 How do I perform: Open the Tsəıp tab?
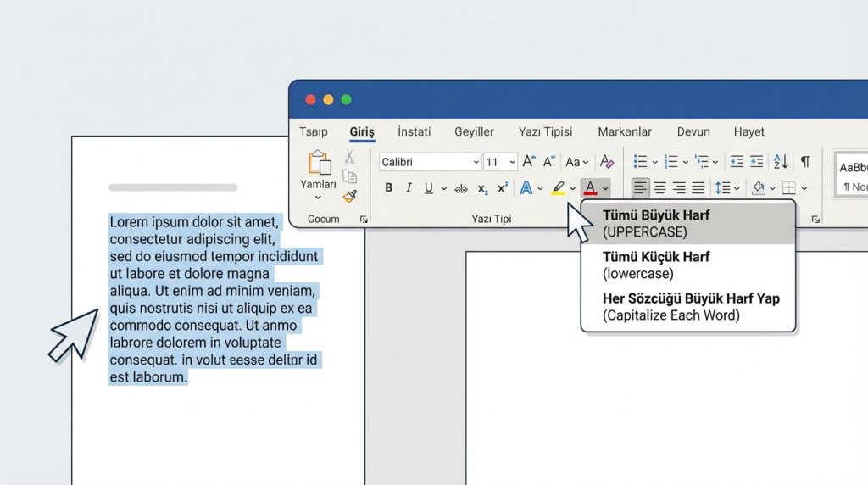click(314, 131)
